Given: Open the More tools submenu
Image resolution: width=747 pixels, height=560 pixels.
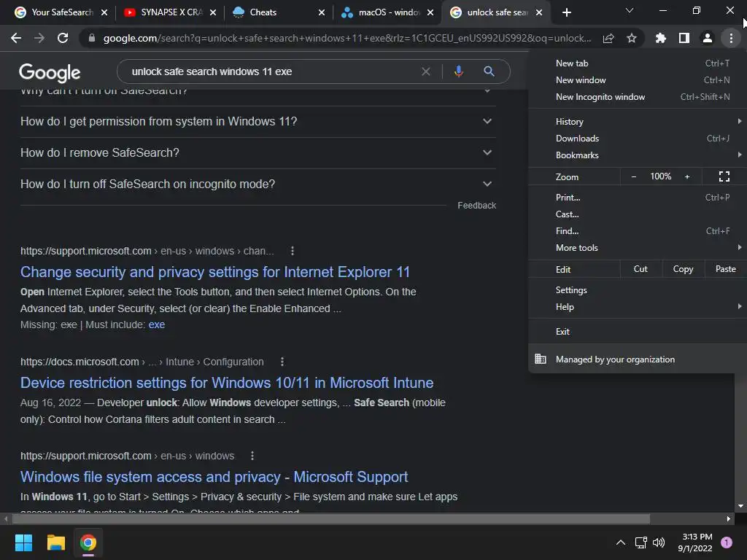Looking at the screenshot, I should click(x=638, y=248).
